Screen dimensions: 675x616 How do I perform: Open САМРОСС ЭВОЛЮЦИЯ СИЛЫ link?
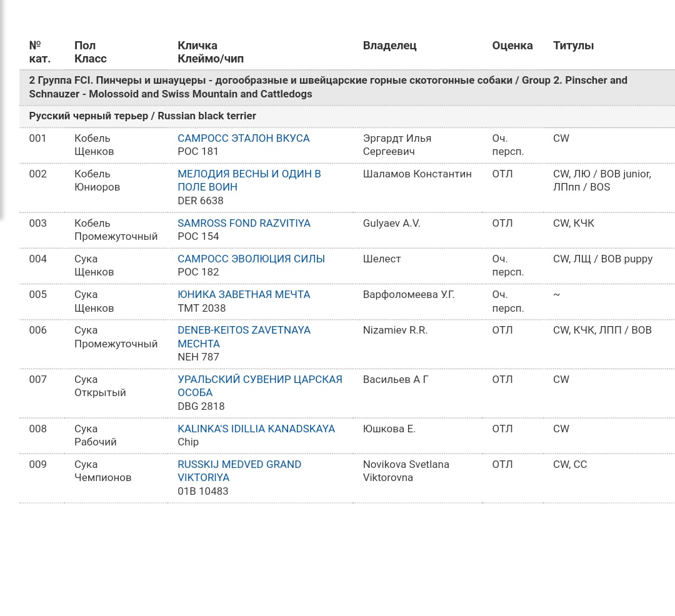[251, 259]
